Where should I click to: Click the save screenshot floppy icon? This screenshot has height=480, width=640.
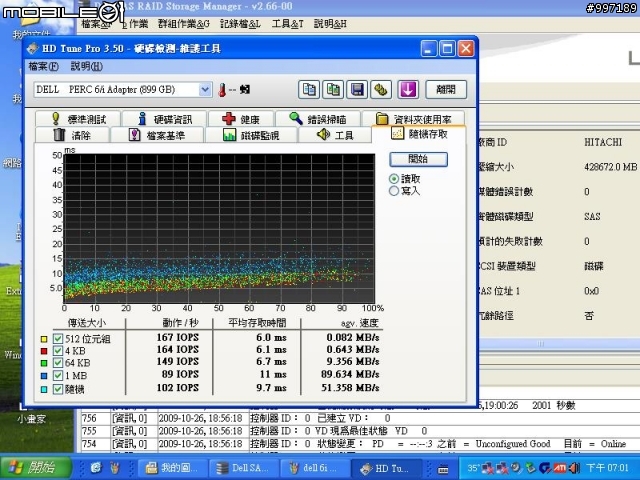(x=357, y=89)
